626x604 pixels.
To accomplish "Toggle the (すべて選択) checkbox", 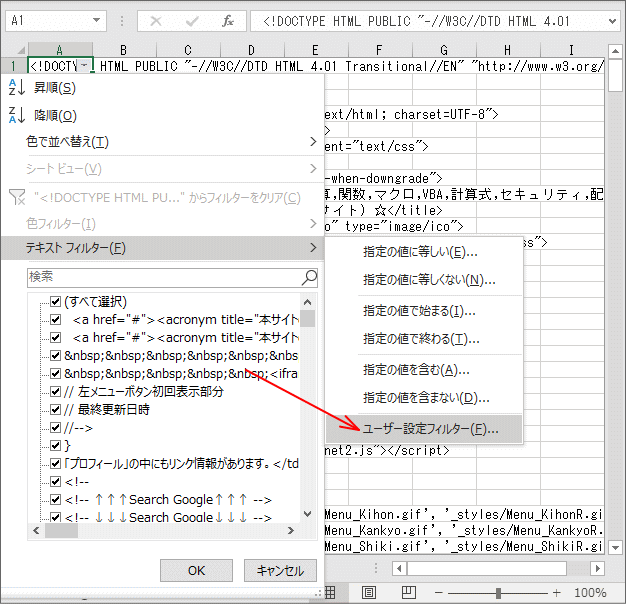I will point(55,301).
